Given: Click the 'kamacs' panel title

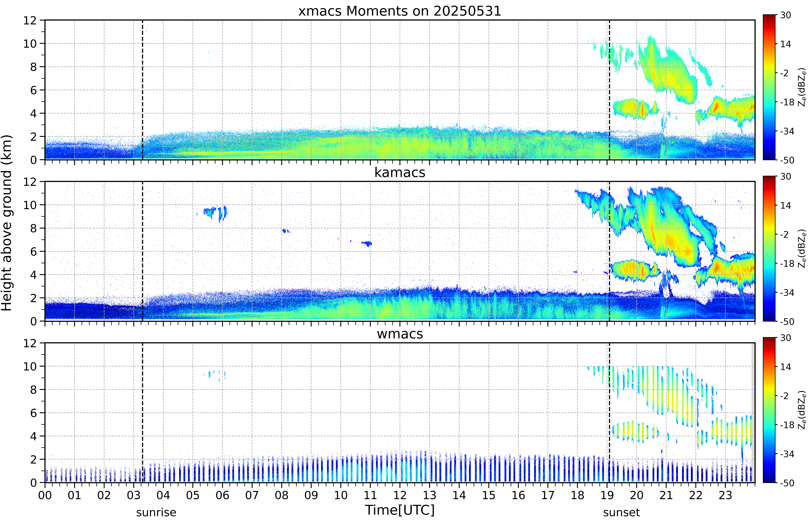Looking at the screenshot, I should (x=400, y=172).
